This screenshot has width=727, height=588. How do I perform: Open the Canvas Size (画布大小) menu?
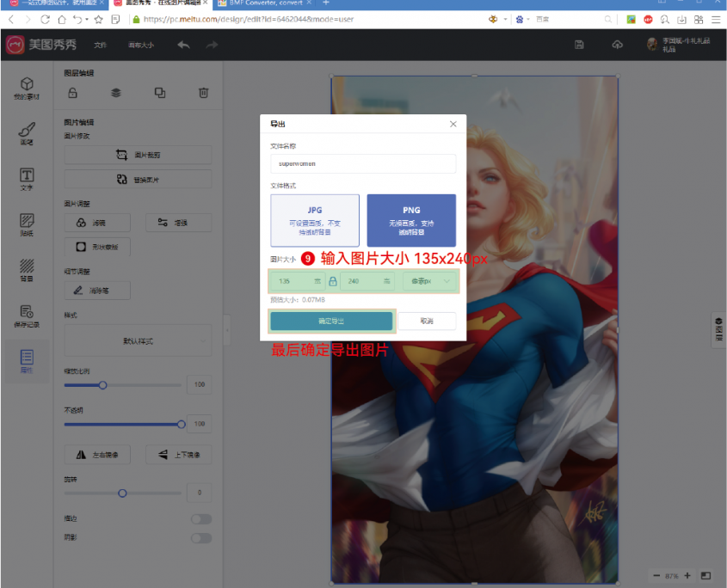(x=141, y=45)
